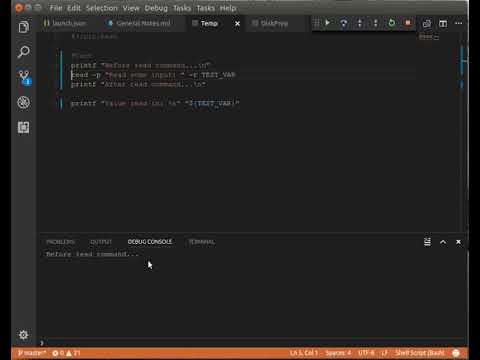Open the Selection menu
Screen dimensions: 480x360
[102, 8]
